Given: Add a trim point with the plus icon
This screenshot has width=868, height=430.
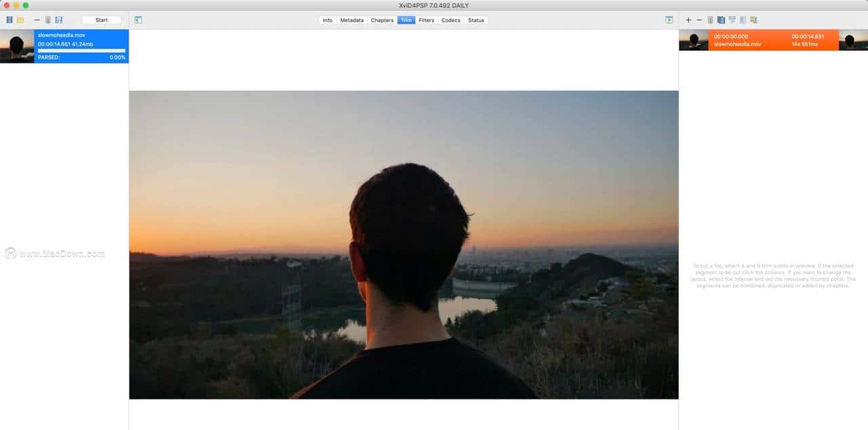Looking at the screenshot, I should [688, 20].
